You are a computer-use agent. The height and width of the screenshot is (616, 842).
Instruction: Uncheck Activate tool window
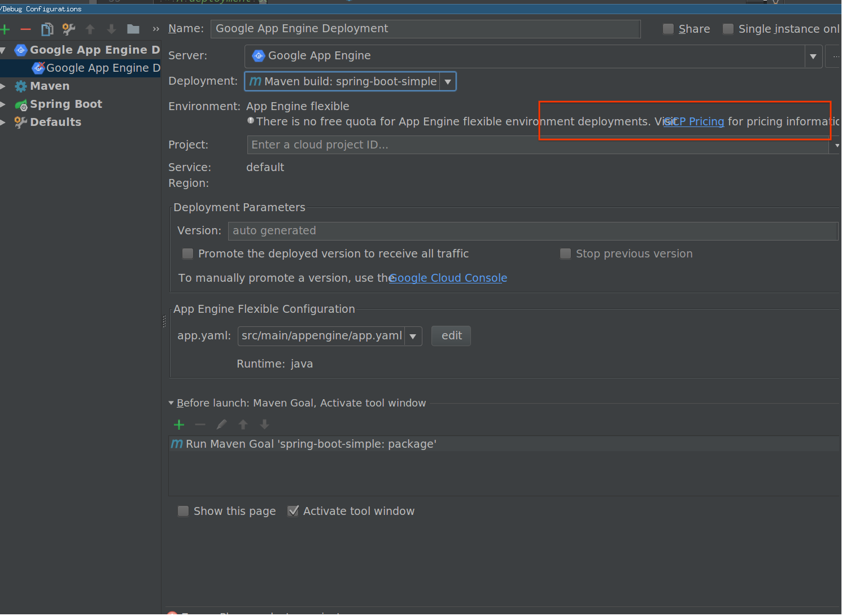[x=293, y=511]
